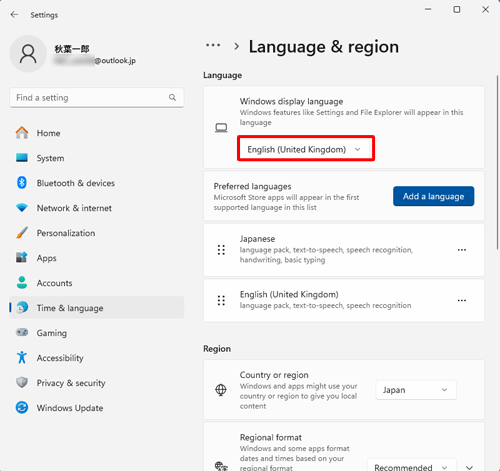Open the Country or region Japan dropdown
The image size is (500, 471).
click(416, 390)
